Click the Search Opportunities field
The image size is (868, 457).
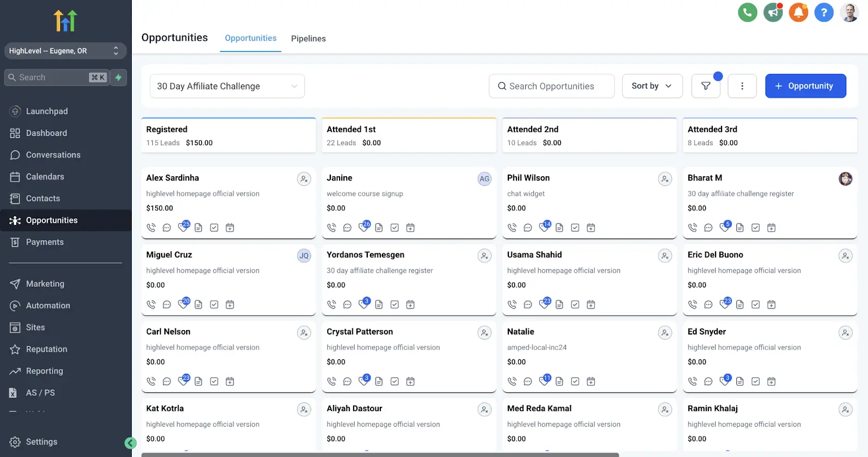[552, 86]
